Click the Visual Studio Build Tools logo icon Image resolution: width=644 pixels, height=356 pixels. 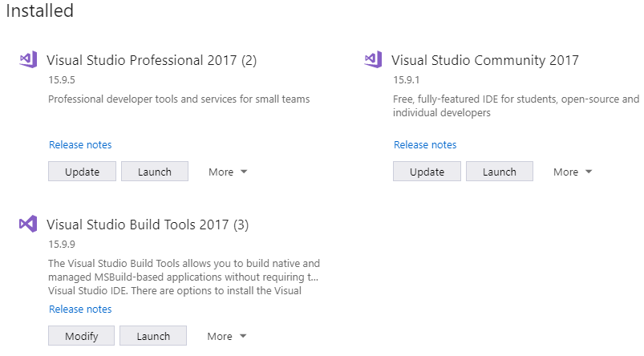pos(28,224)
